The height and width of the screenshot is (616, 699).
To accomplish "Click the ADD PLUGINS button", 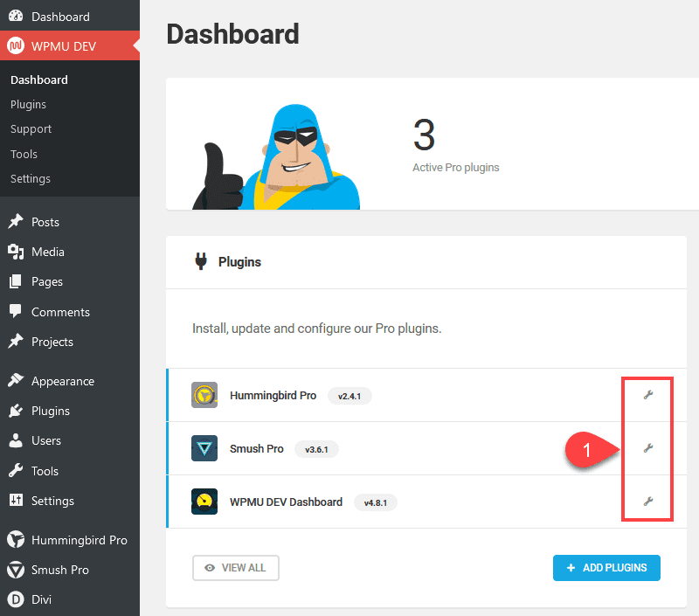I will (x=606, y=568).
